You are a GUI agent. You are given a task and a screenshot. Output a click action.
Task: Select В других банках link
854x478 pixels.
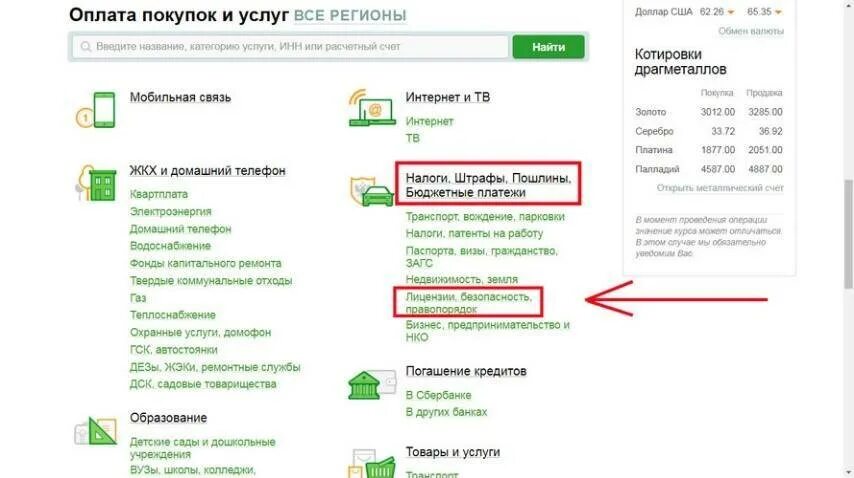point(446,412)
